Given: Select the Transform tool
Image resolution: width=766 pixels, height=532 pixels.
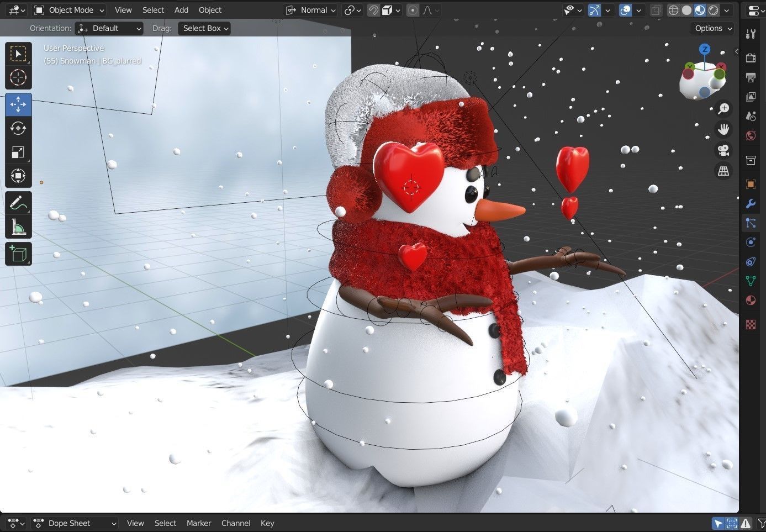Looking at the screenshot, I should coord(18,176).
